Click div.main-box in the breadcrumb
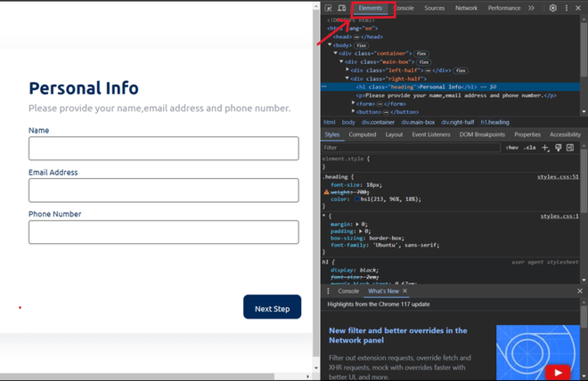Screen dimensions: 588x381 [x=418, y=122]
